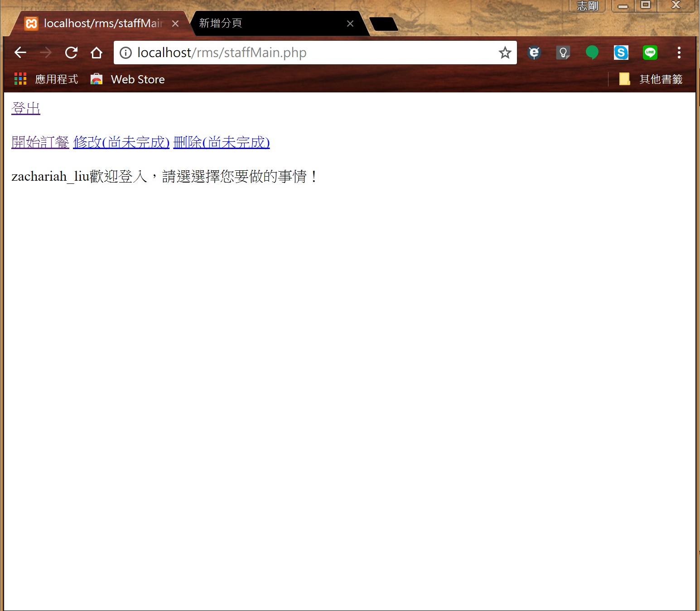Open the 其他書籤 bookmarks folder
This screenshot has height=611, width=700.
point(651,79)
